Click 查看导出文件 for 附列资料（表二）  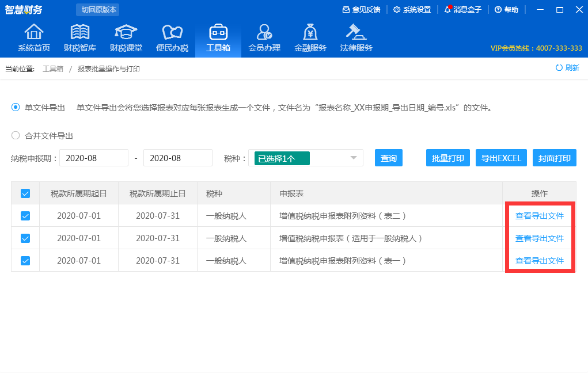point(539,215)
